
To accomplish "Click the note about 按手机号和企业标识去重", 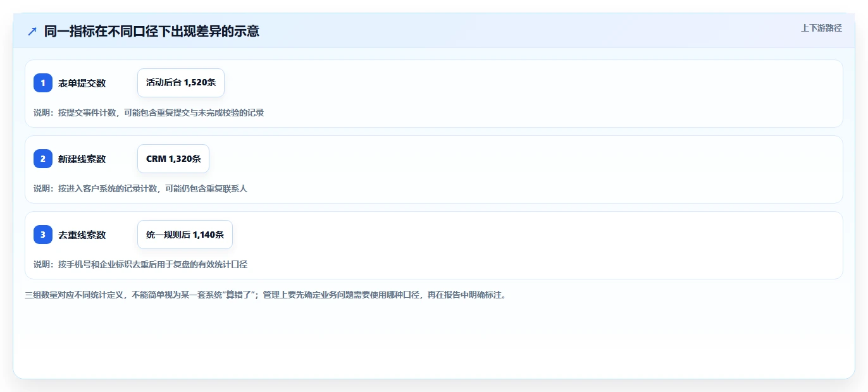I will (140, 264).
